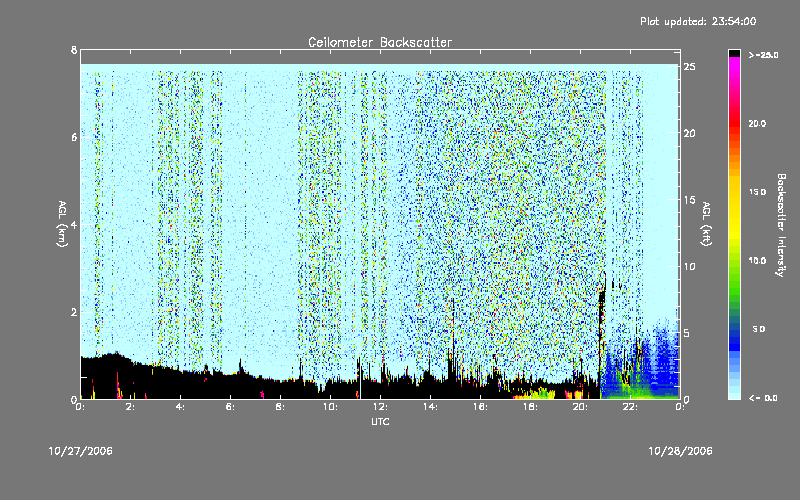Click the x-axis tick label '12:'
800x500 pixels.
tap(380, 407)
